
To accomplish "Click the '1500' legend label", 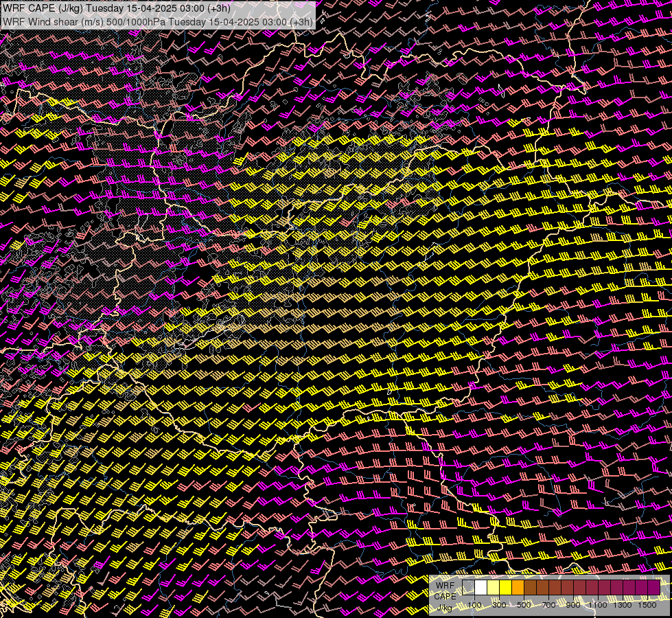I will tap(647, 605).
